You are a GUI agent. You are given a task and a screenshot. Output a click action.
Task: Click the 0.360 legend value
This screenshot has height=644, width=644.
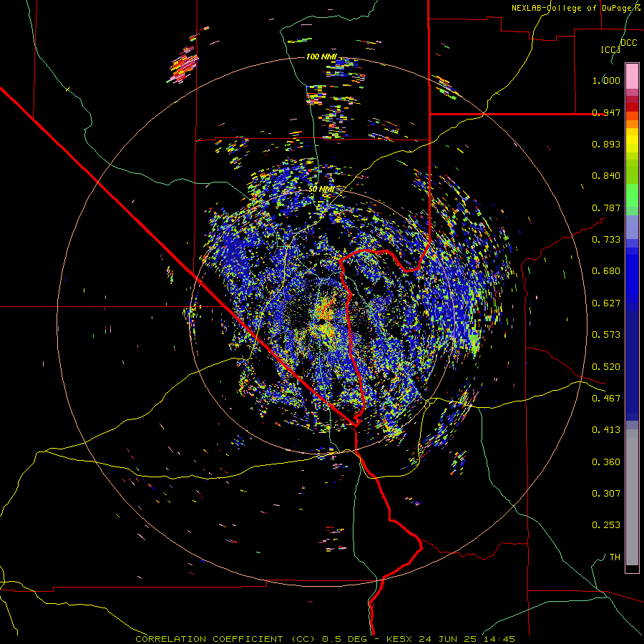pos(606,462)
